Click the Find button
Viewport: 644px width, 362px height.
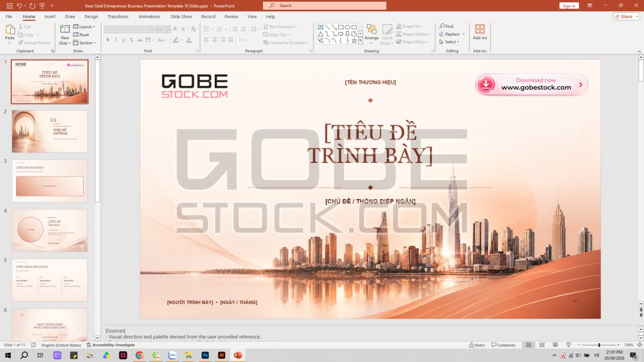[x=446, y=26]
